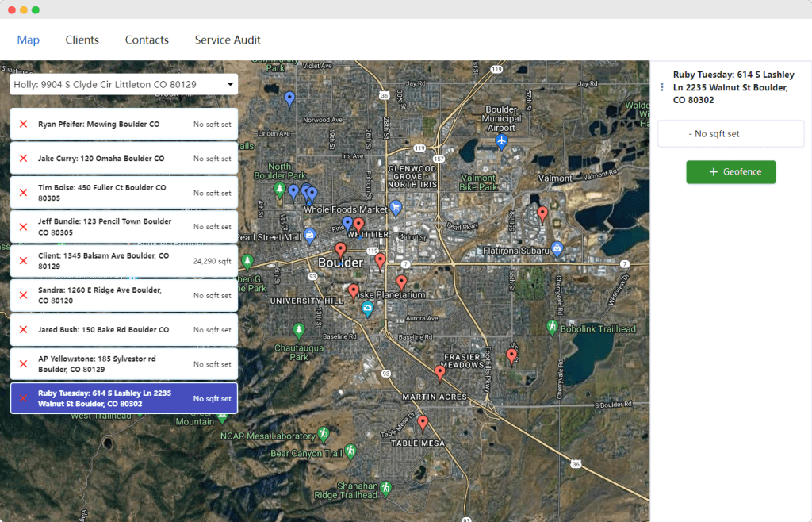This screenshot has width=812, height=522.
Task: Switch to the Clients tab
Action: pyautogui.click(x=82, y=40)
